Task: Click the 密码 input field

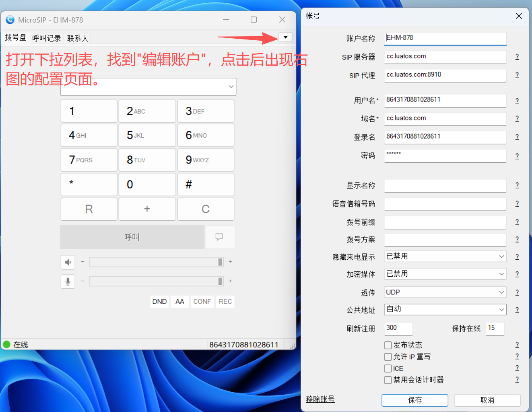Action: coord(445,156)
